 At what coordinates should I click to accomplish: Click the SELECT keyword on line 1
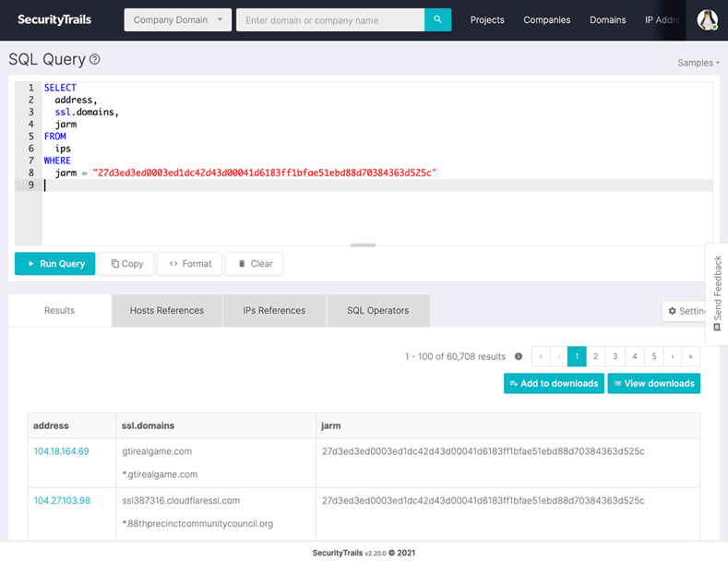coord(60,88)
